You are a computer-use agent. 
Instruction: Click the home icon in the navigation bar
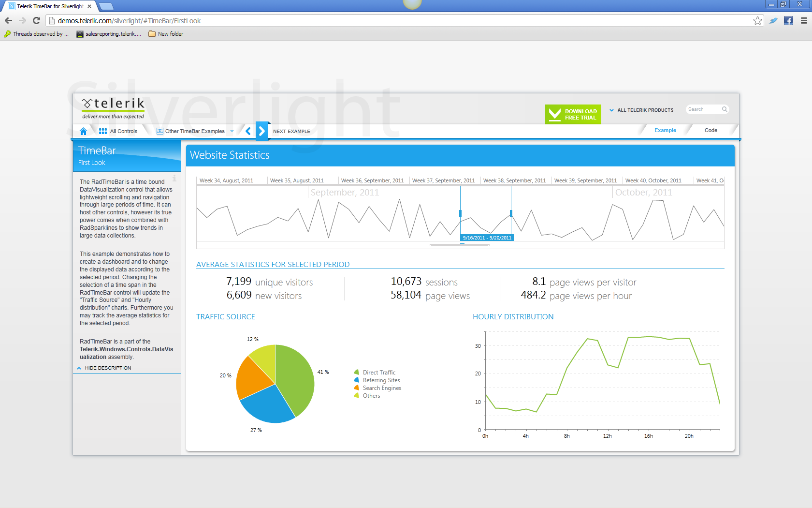point(83,131)
